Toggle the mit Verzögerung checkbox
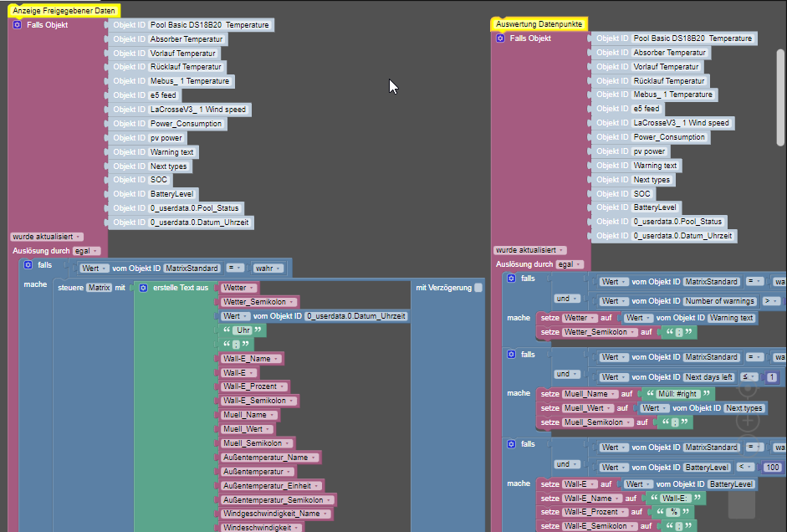787x532 pixels. pos(478,288)
